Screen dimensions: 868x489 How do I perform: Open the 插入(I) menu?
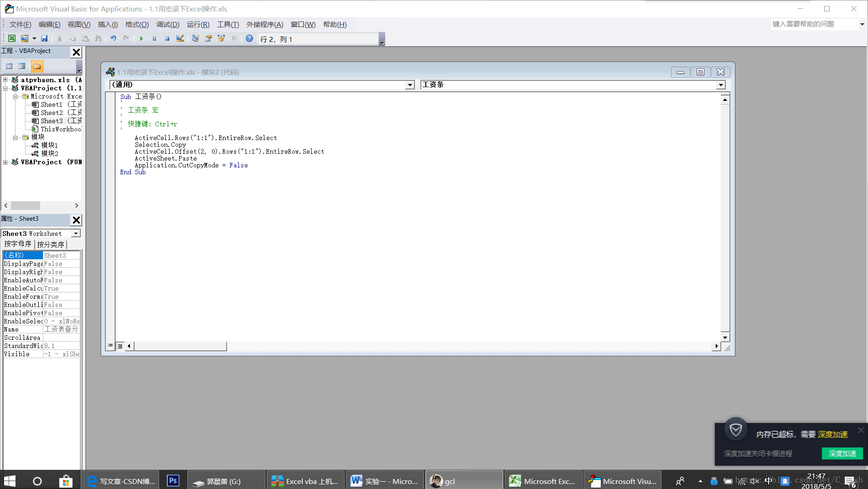coord(108,25)
